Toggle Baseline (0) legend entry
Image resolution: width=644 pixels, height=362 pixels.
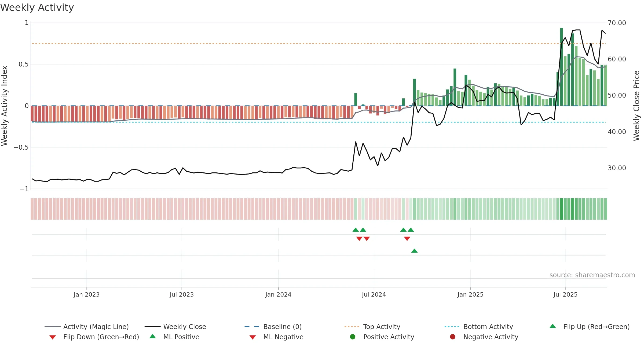[273, 327]
